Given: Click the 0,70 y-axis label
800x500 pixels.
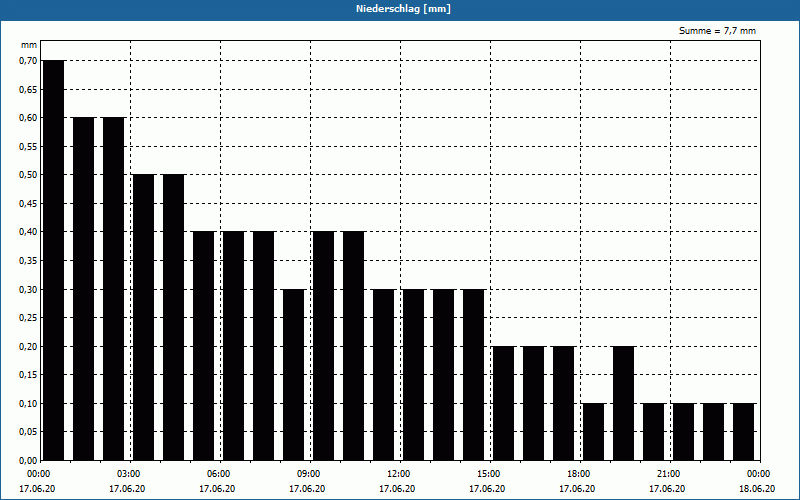Looking at the screenshot, I should [x=29, y=61].
